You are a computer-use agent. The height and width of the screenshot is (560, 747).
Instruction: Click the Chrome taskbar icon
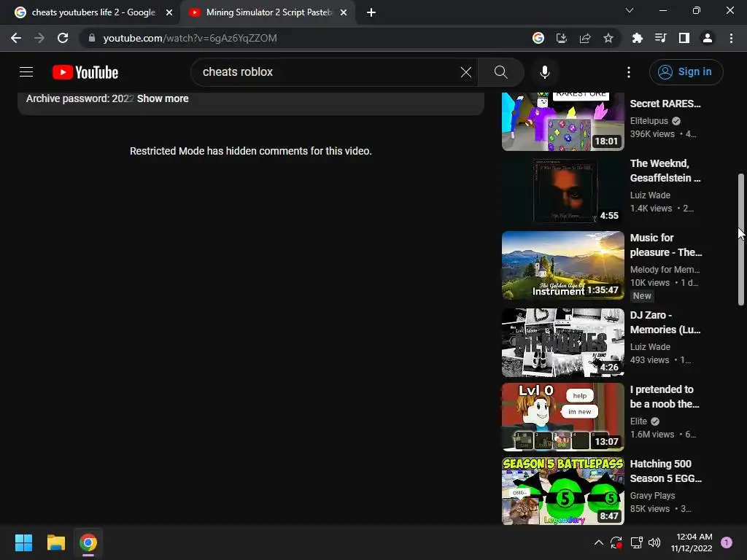(88, 542)
